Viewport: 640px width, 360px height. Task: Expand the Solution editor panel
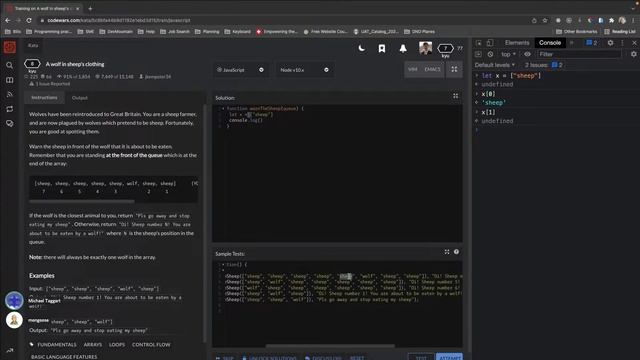456,96
